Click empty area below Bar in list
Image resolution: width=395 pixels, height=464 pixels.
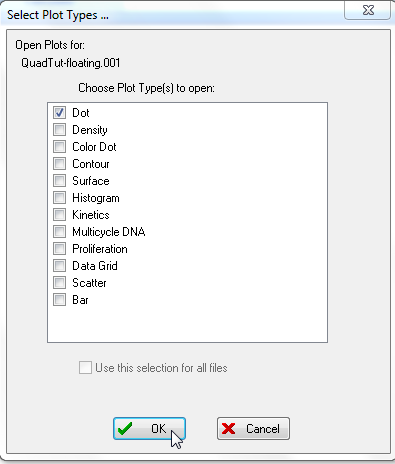pyautogui.click(x=187, y=324)
